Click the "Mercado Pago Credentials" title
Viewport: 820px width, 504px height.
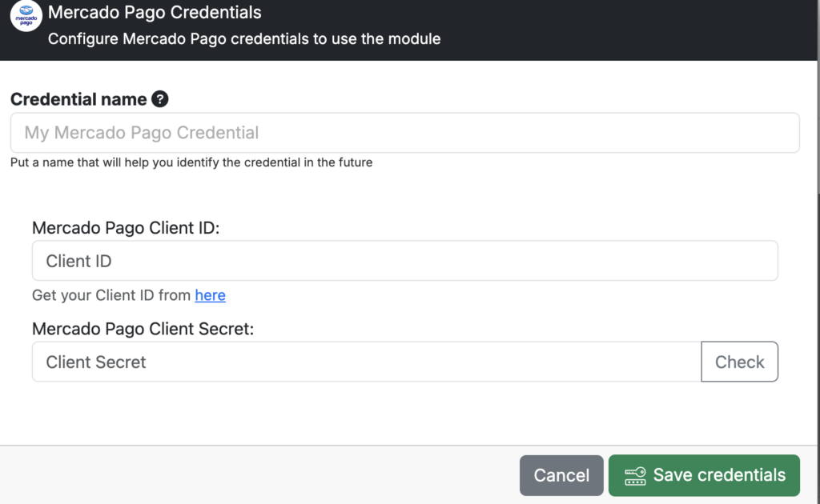[x=155, y=13]
